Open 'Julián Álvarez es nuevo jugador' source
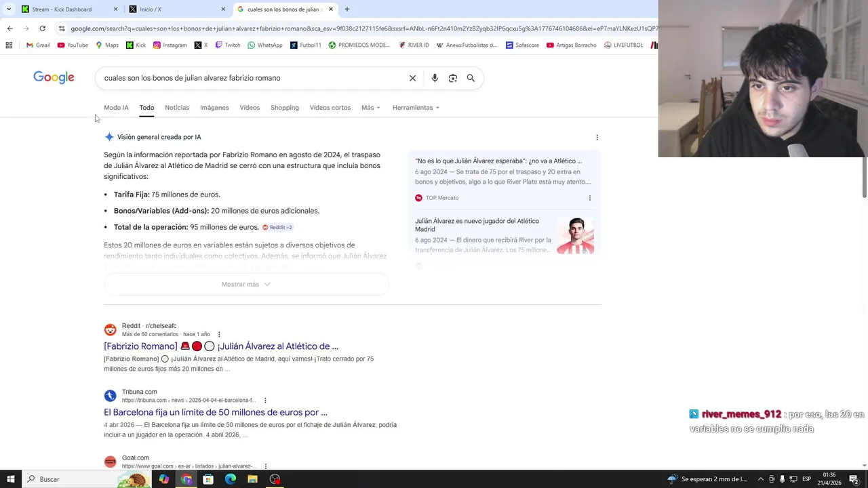868x488 pixels. [477, 225]
